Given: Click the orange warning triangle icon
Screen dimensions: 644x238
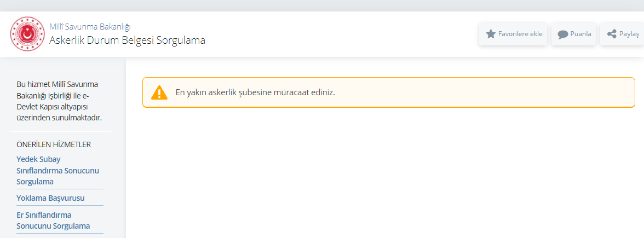Looking at the screenshot, I should tap(159, 92).
